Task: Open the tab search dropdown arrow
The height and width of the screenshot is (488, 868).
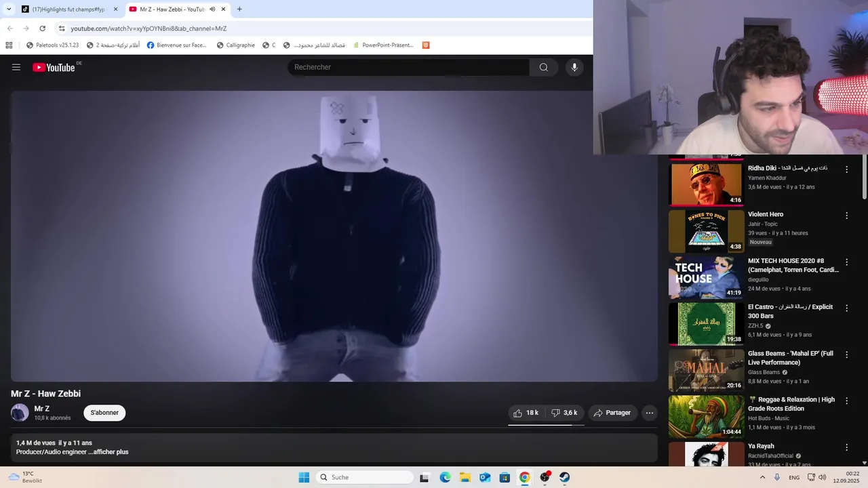Action: (x=9, y=9)
